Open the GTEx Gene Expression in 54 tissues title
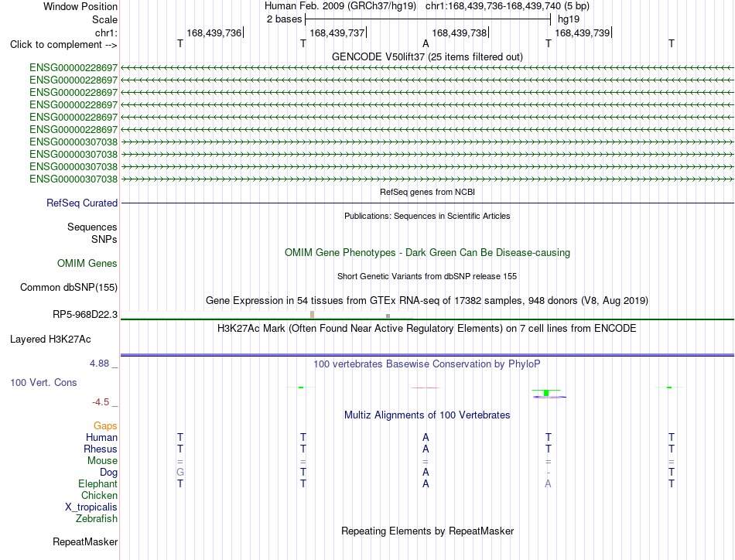 tap(427, 300)
